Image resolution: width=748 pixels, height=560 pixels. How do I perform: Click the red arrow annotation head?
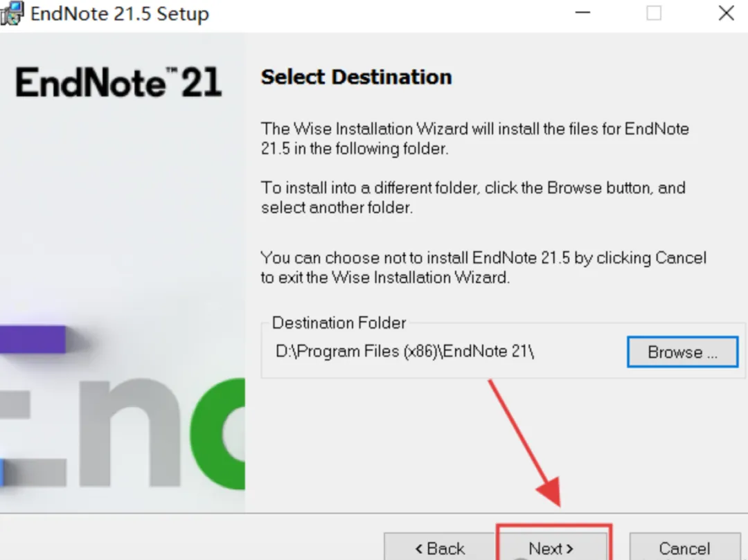tap(549, 493)
